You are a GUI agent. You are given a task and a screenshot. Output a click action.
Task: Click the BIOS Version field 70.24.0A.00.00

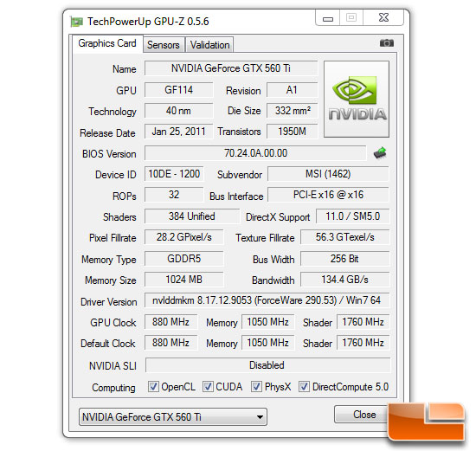(255, 152)
